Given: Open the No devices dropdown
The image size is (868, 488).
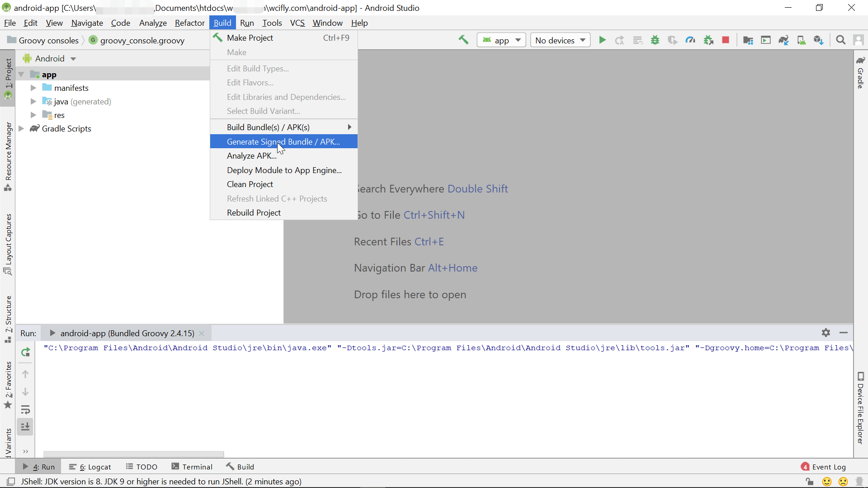Looking at the screenshot, I should click(560, 40).
